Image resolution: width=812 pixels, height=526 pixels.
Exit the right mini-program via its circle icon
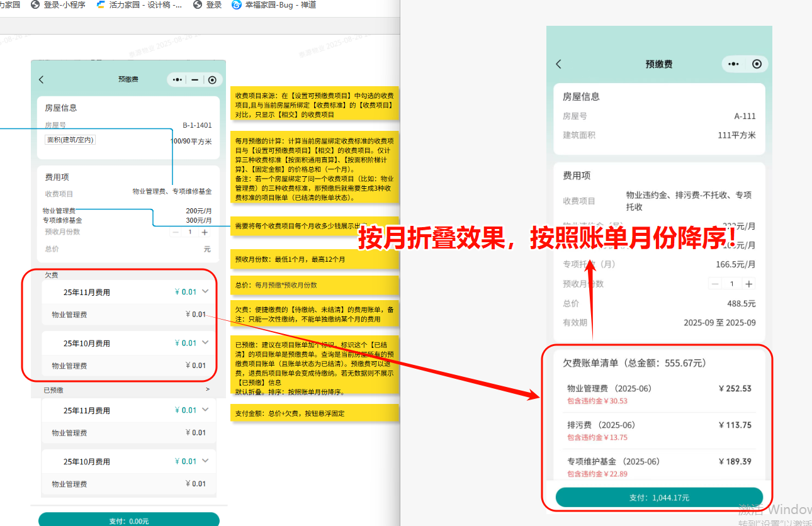tap(757, 64)
